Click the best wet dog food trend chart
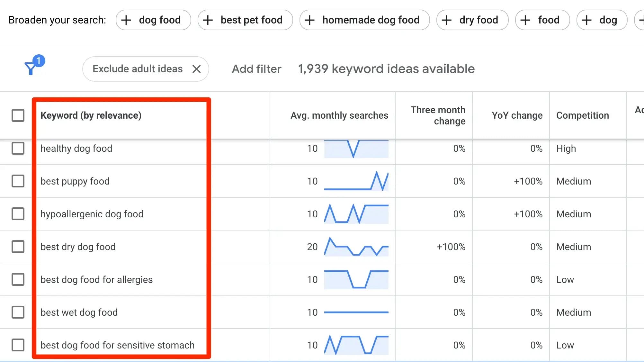Image resolution: width=644 pixels, height=362 pixels. click(x=356, y=312)
